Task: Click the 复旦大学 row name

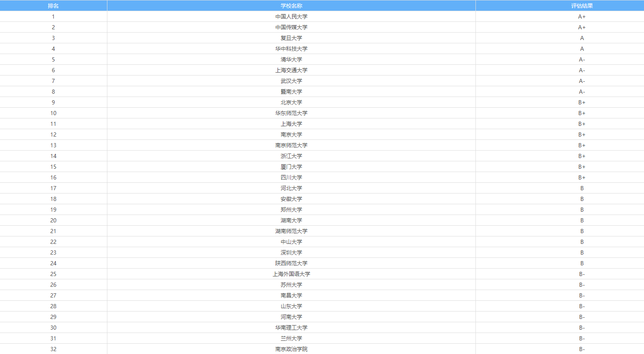Action: point(291,38)
